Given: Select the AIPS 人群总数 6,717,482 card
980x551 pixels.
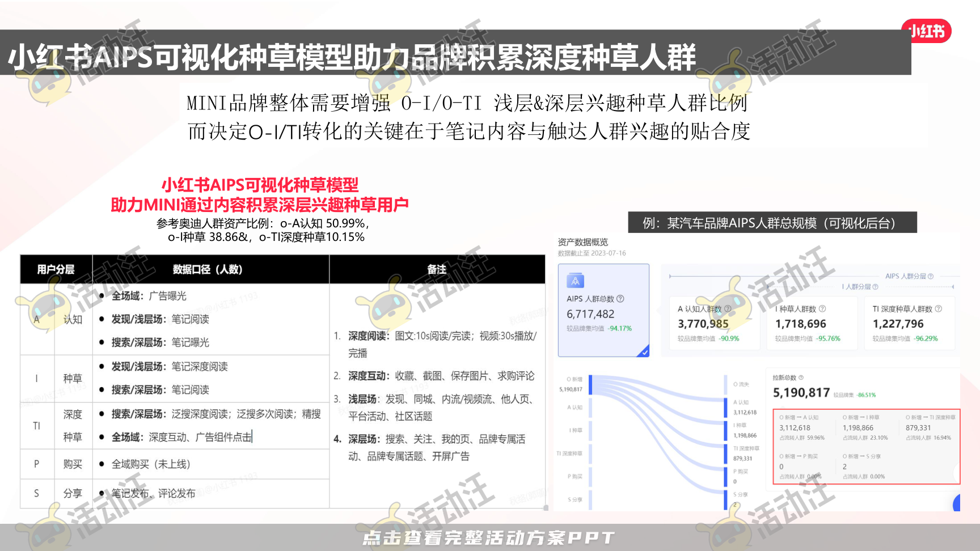Looking at the screenshot, I should click(x=603, y=310).
